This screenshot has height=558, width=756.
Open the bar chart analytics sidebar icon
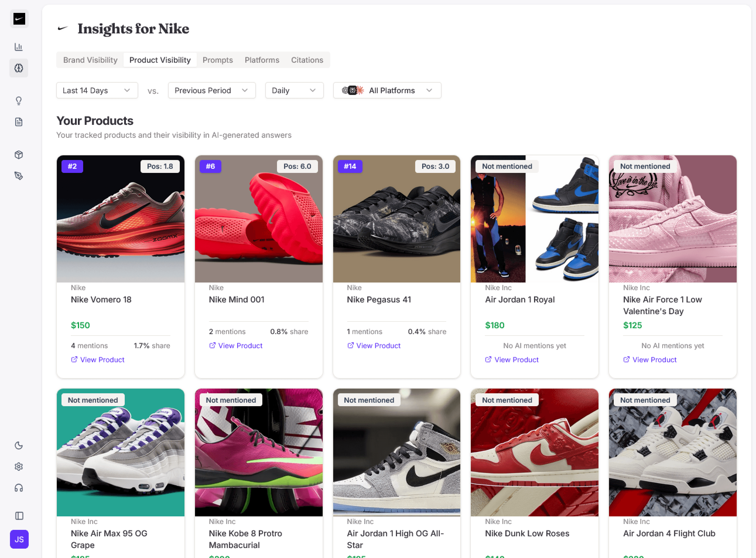click(18, 47)
